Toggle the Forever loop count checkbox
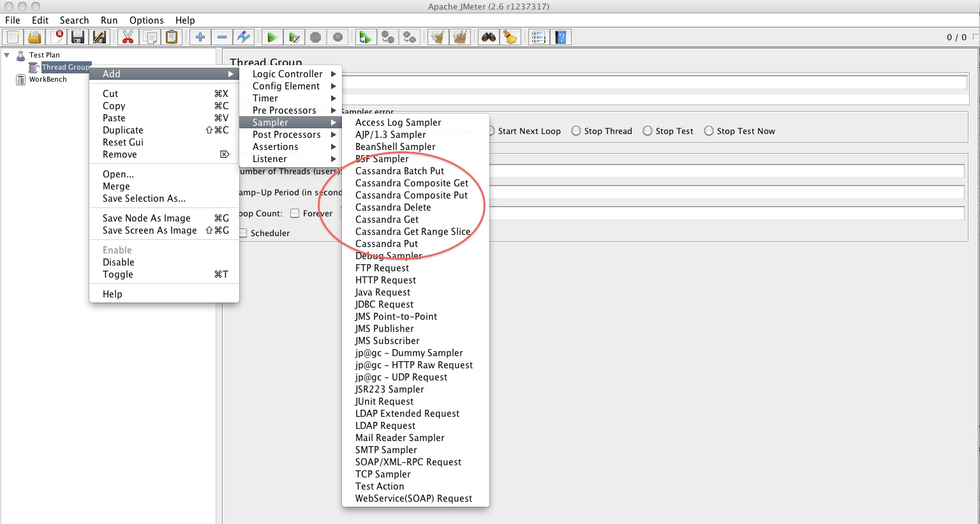Screen dimensions: 980x524 pyautogui.click(x=295, y=213)
